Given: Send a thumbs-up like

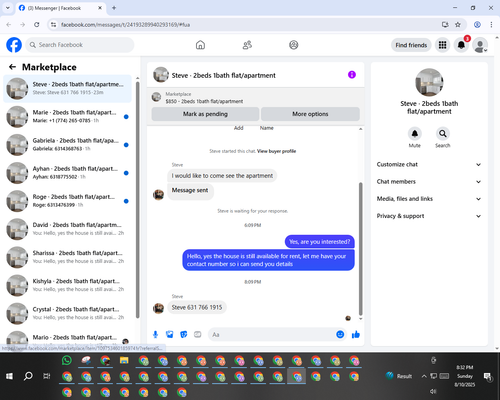Looking at the screenshot, I should 356,334.
